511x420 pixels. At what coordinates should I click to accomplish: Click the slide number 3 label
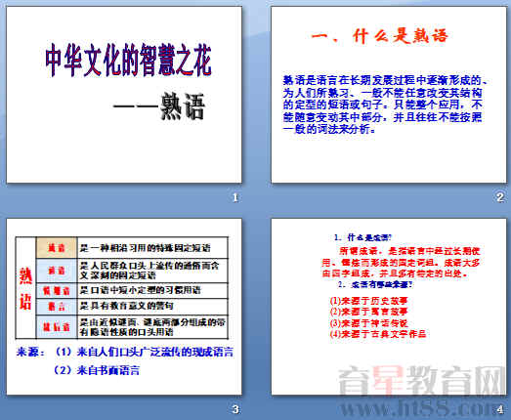pos(235,409)
